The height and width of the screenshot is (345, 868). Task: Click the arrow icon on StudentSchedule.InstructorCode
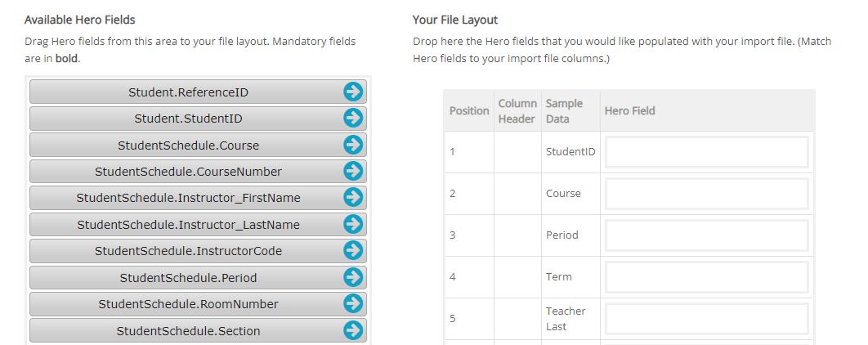point(353,251)
